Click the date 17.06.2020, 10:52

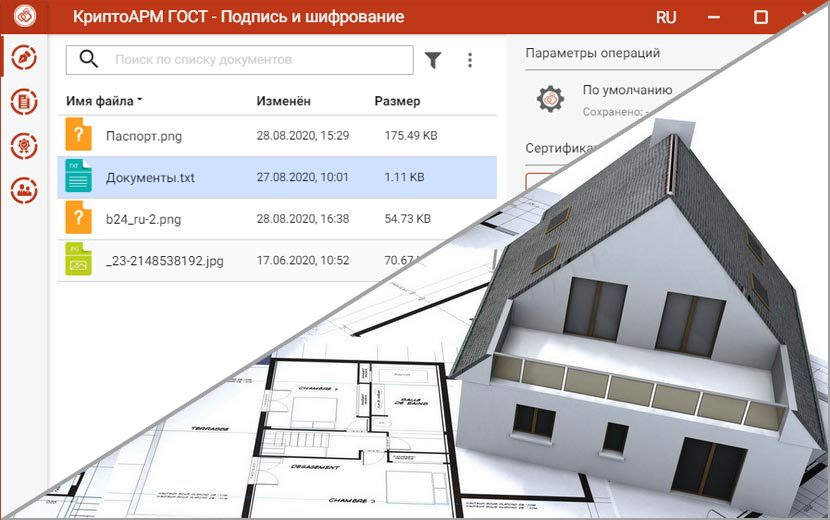[x=303, y=261]
